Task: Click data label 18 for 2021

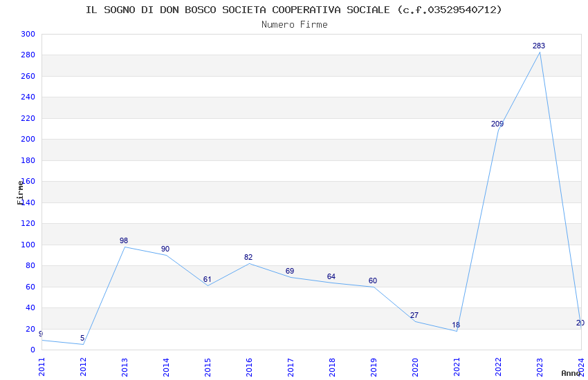Action: [x=456, y=325]
